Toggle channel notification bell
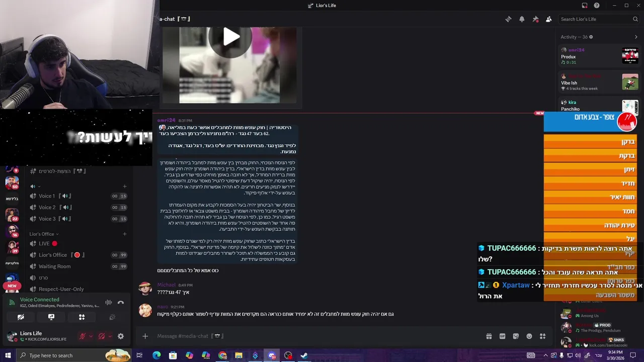Image resolution: width=644 pixels, height=362 pixels. (x=522, y=19)
